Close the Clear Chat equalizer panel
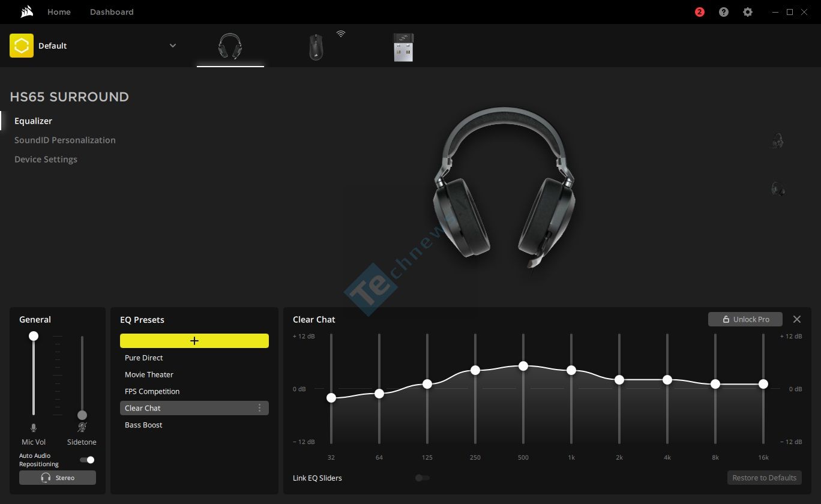 pos(797,319)
